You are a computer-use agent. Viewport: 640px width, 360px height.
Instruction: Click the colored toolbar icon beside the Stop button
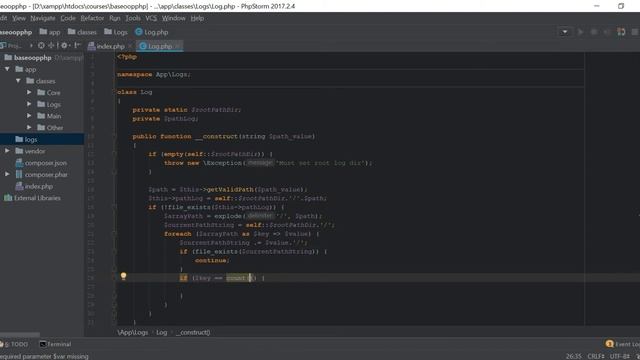(x=621, y=32)
